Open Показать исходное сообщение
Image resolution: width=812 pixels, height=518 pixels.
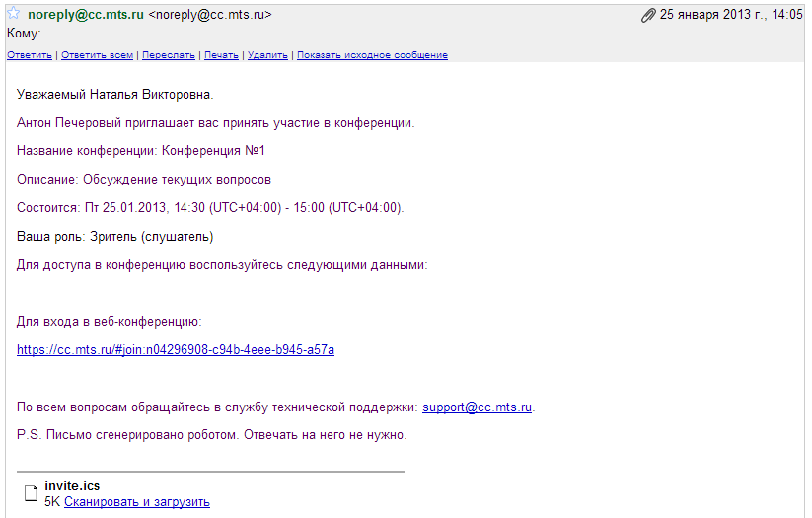(x=372, y=55)
